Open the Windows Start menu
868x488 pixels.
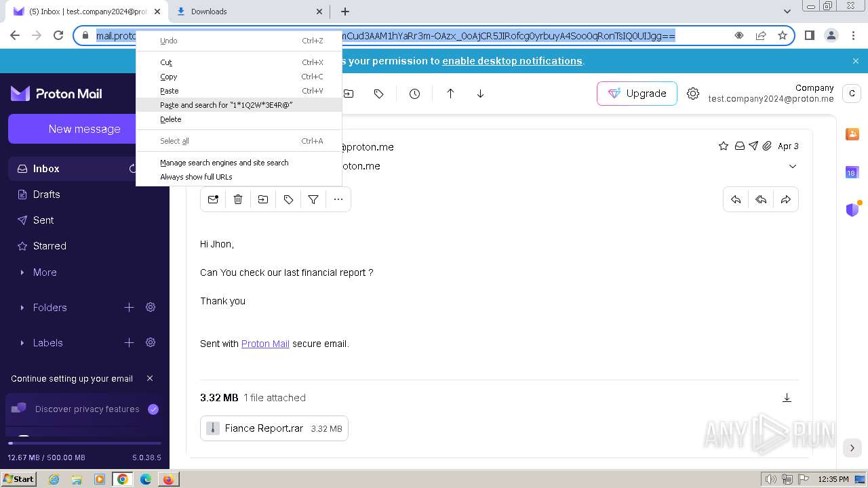18,479
